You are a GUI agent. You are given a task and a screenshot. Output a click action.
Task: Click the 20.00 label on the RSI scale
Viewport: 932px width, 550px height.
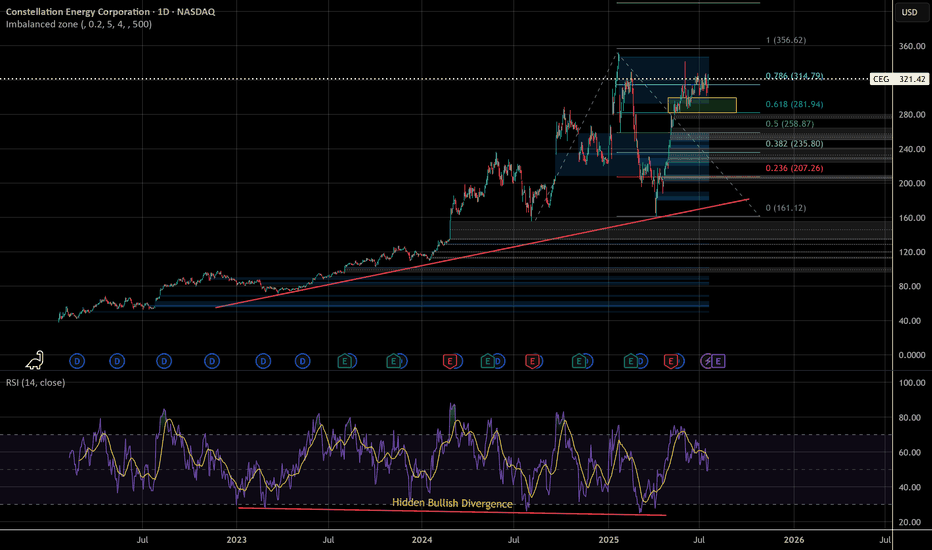(x=912, y=522)
